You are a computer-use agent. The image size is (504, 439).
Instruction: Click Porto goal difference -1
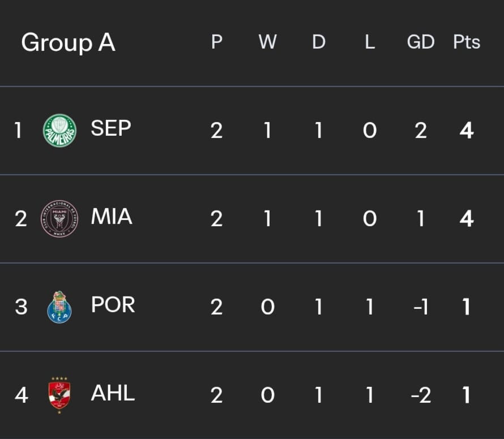coord(421,307)
